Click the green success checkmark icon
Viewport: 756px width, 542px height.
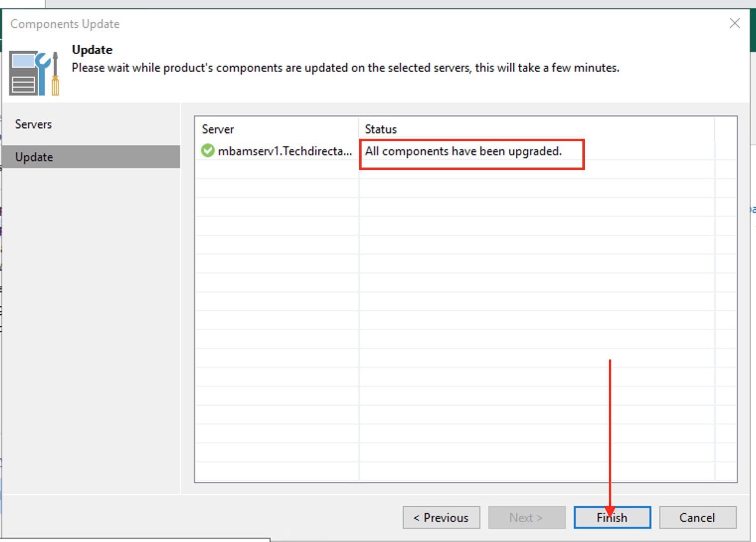coord(207,151)
